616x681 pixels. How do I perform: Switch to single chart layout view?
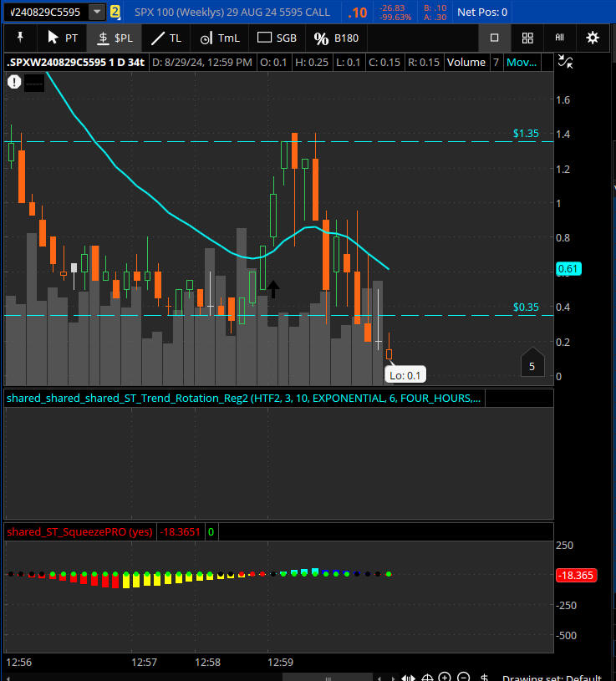tap(494, 38)
